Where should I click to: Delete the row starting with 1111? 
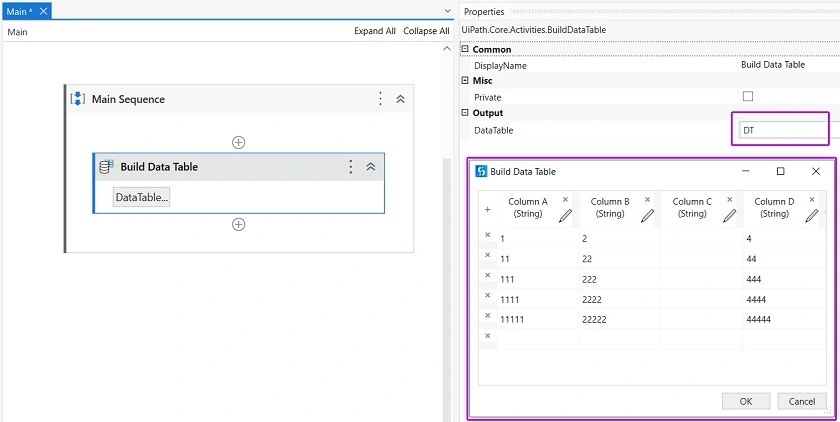coord(488,295)
